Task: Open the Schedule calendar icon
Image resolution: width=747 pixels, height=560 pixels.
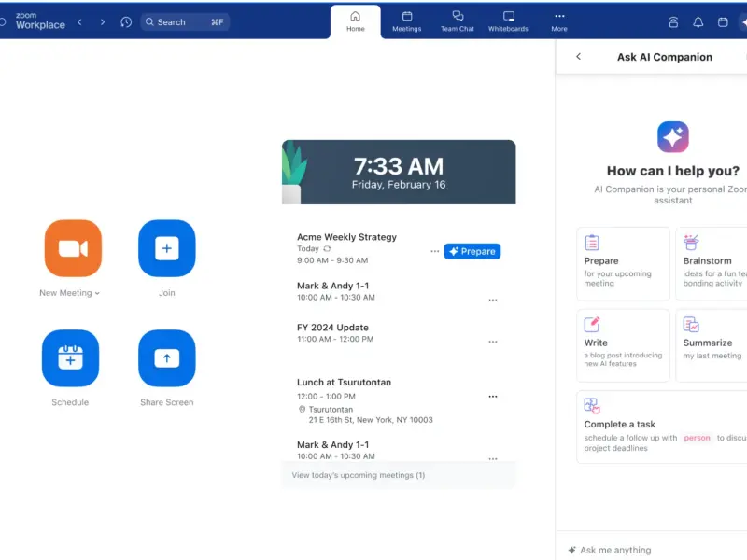Action: [x=71, y=358]
